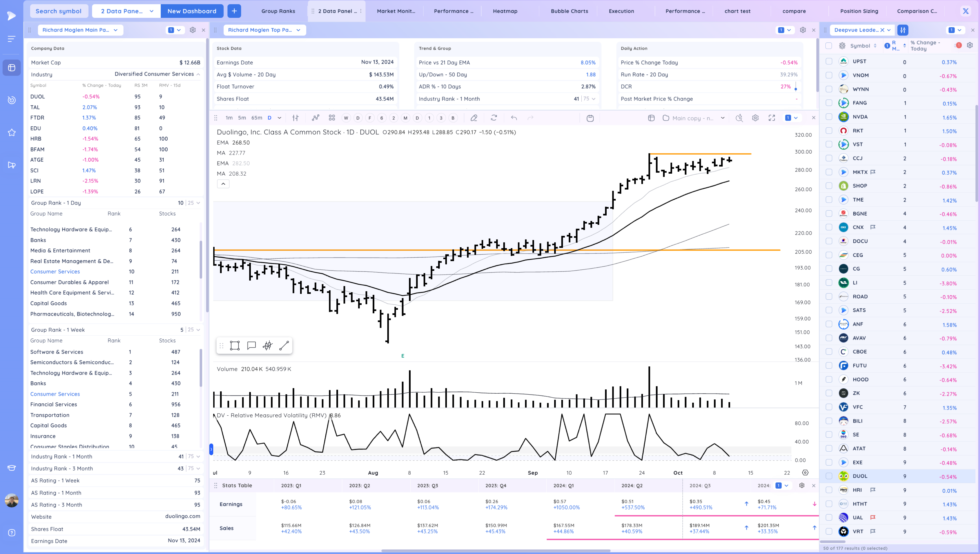Click the New Dashboard button
Screen dimensions: 980x554
pyautogui.click(x=192, y=11)
